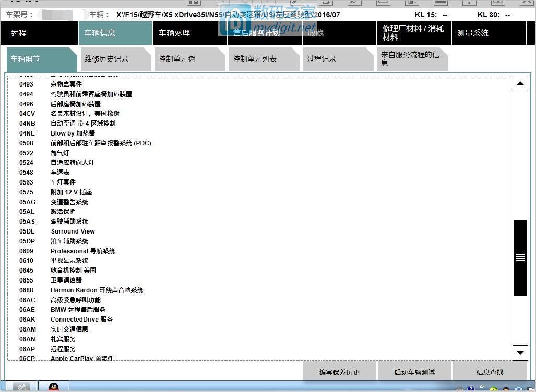The width and height of the screenshot is (536, 392).
Task: Open the 测量系统 main menu
Action: pyautogui.click(x=489, y=33)
